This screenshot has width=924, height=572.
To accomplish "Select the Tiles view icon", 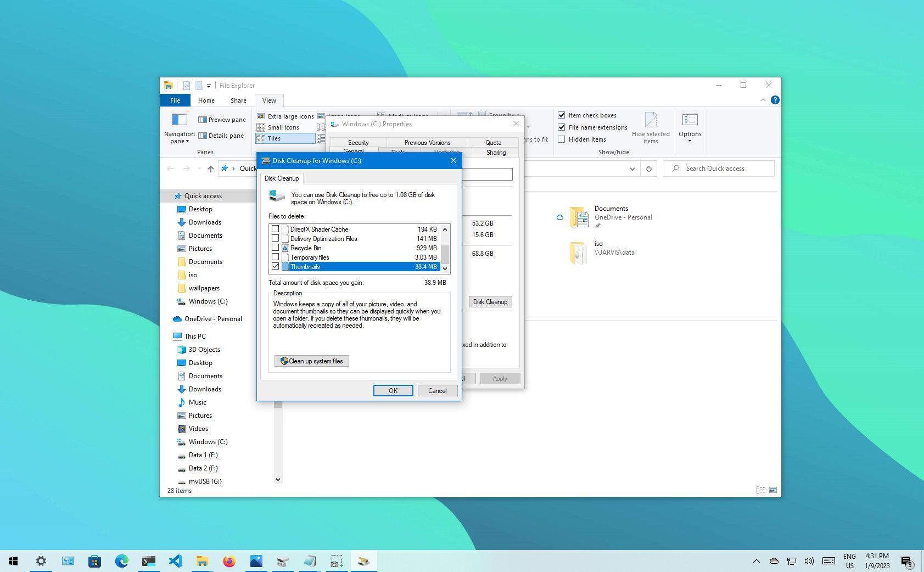I will 262,138.
